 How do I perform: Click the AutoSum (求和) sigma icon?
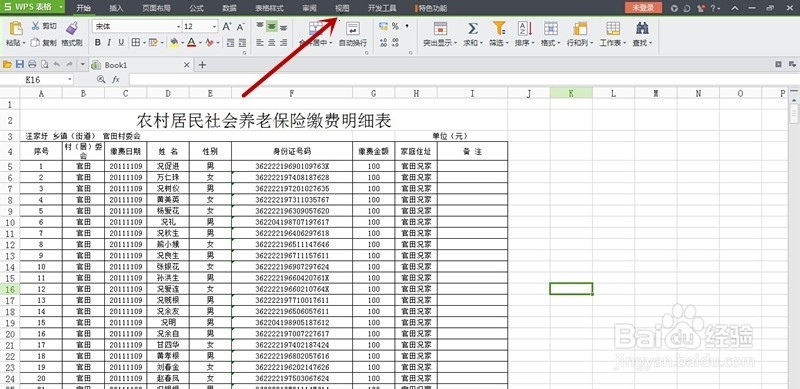tap(473, 28)
